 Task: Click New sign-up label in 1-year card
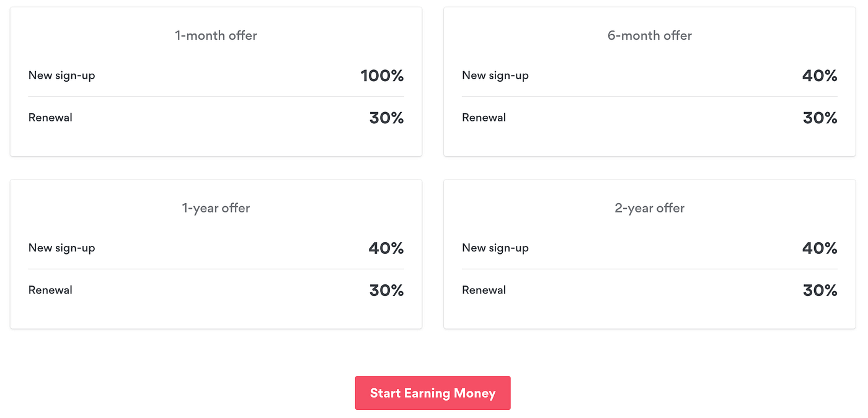[x=62, y=248]
